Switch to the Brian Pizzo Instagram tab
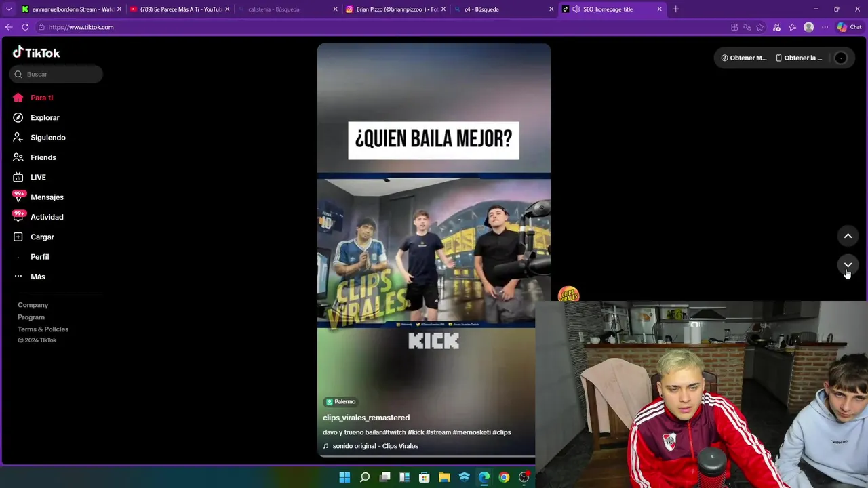This screenshot has height=488, width=868. click(395, 9)
